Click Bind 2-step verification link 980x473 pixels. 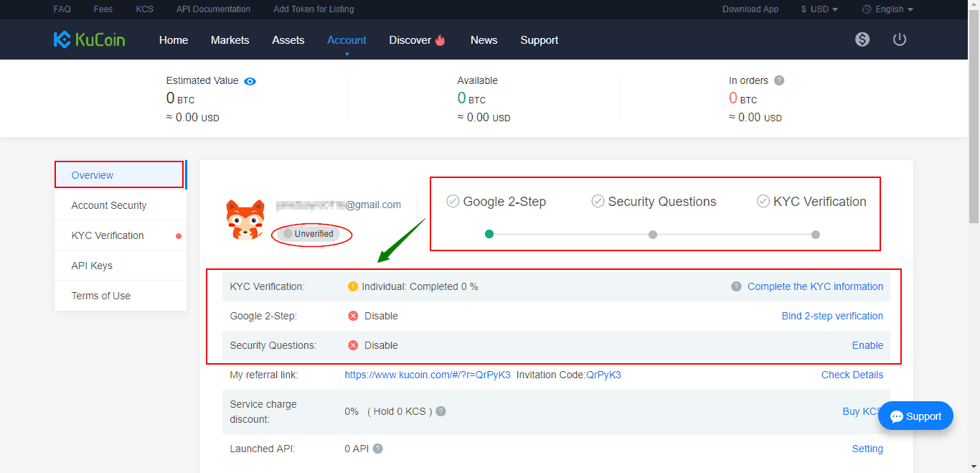(832, 316)
